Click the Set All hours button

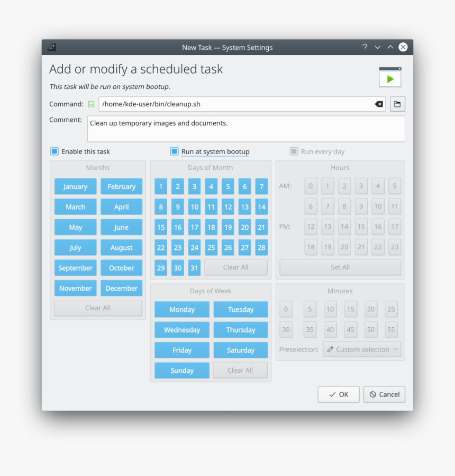340,267
